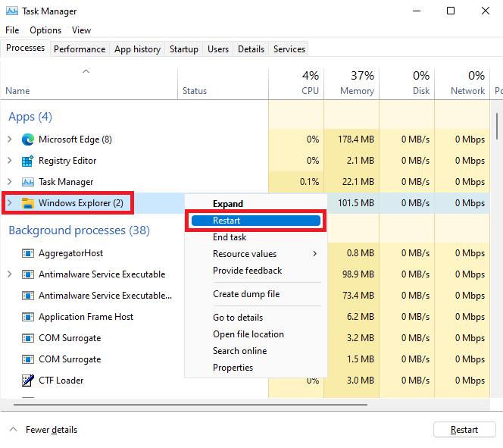The width and height of the screenshot is (503, 448).
Task: Click the vertical scrollbar thumb
Action: (x=497, y=126)
